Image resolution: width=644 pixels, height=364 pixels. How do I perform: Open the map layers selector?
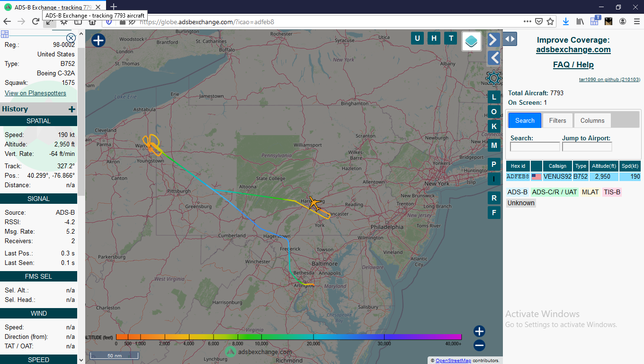(472, 41)
